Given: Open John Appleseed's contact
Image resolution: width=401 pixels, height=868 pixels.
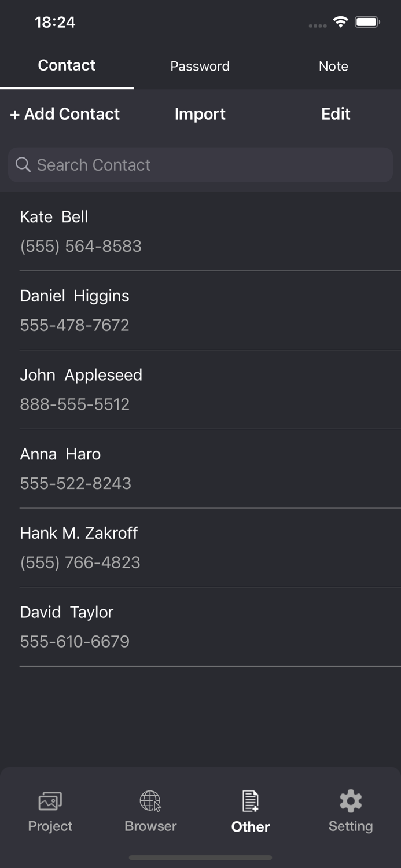Looking at the screenshot, I should pos(200,389).
